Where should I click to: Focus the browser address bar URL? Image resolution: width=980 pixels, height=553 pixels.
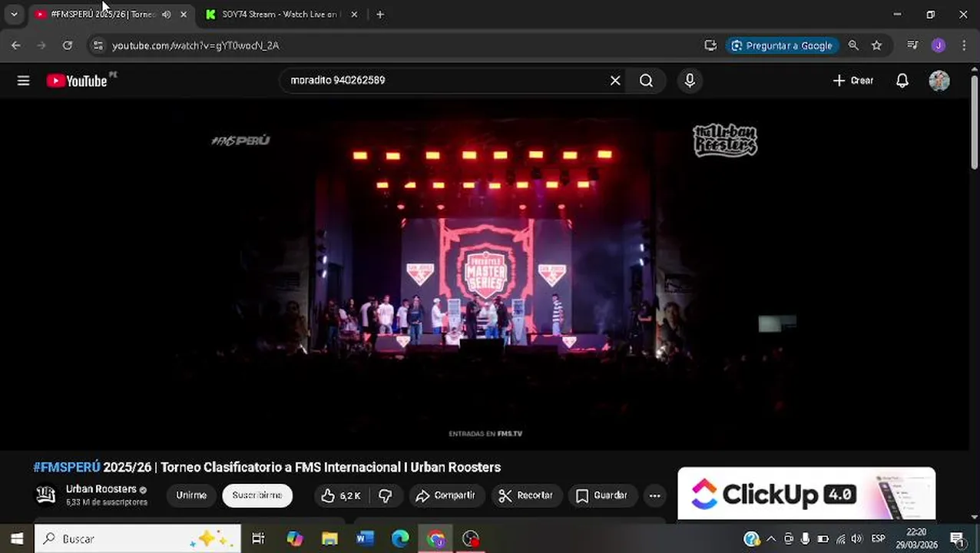click(x=196, y=45)
